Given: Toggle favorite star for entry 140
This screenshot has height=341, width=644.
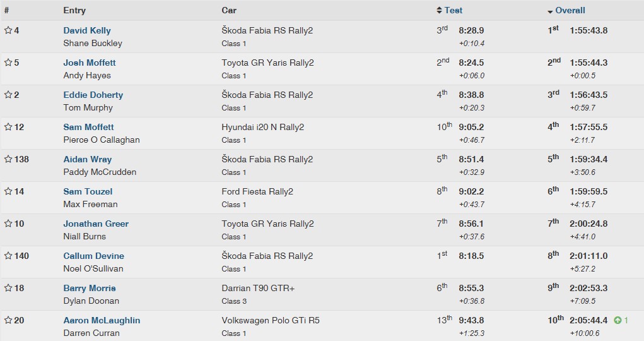Looking at the screenshot, I should click(8, 256).
